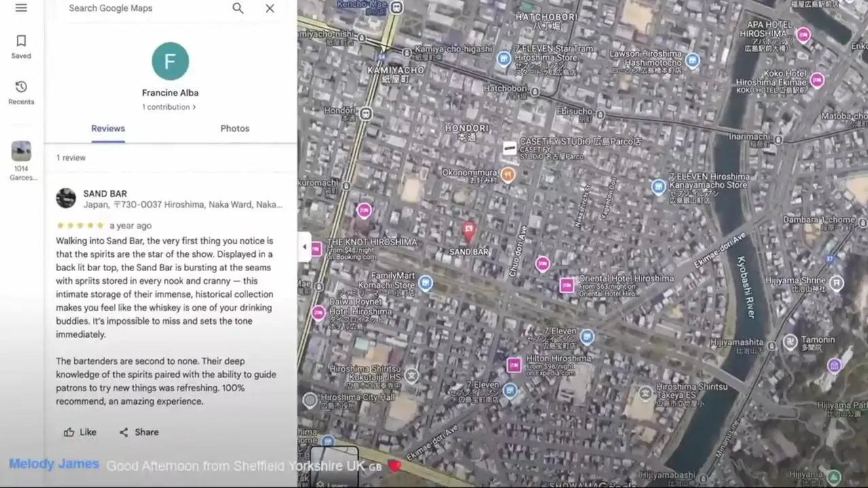Click the 'a year ago' review date
The width and height of the screenshot is (868, 488).
[x=131, y=226]
